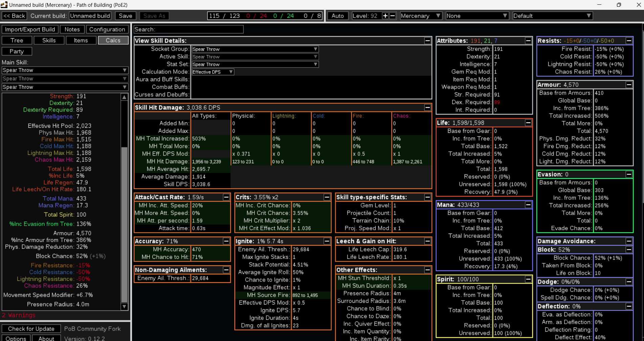
Task: Decrease character level with the minus button
Action: [x=393, y=16]
